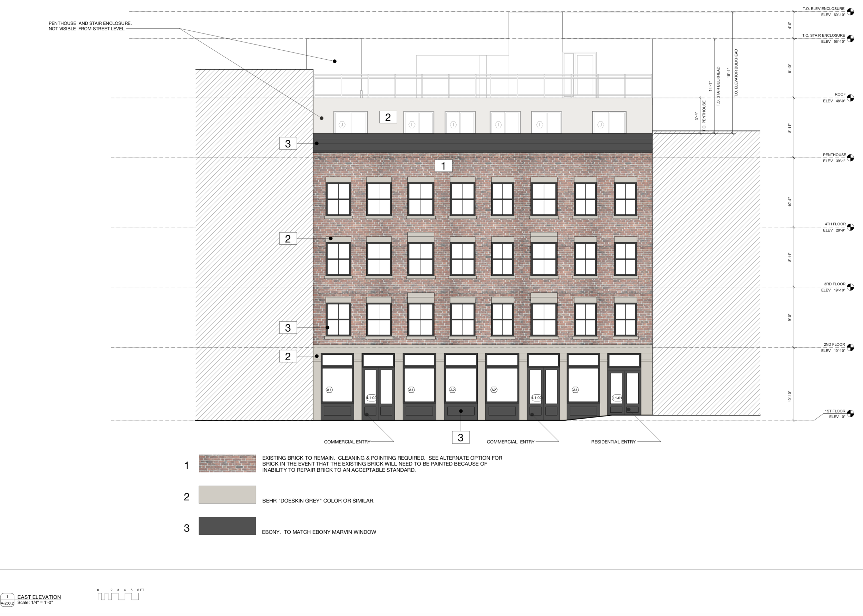
Task: Select the 2nd Floor elevation marker symbol
Action: pyautogui.click(x=851, y=348)
